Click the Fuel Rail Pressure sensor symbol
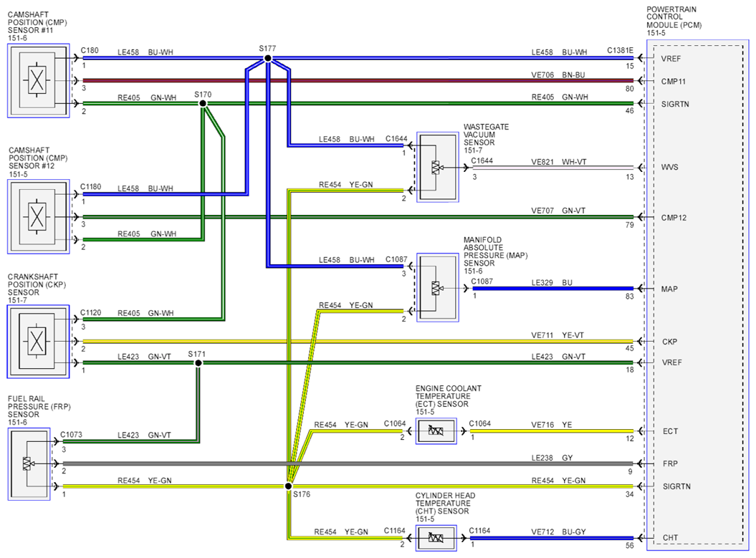Image resolution: width=756 pixels, height=558 pixels. (29, 463)
